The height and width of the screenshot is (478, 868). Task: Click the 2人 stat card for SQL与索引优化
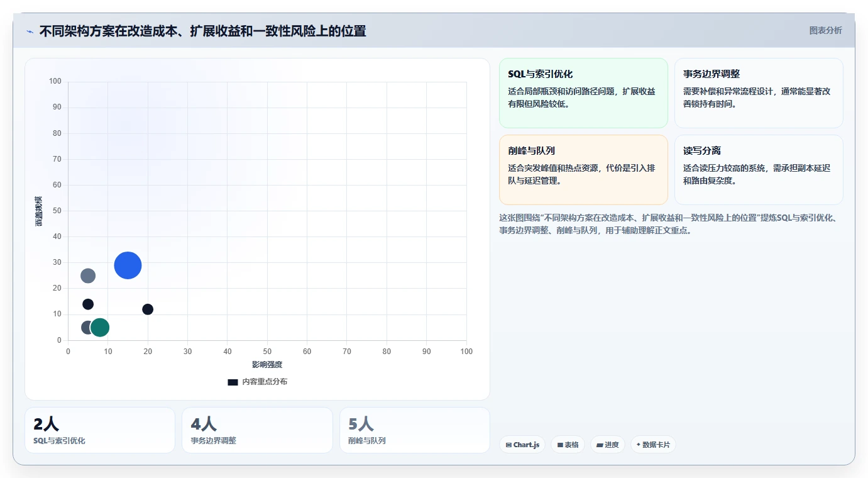(100, 430)
